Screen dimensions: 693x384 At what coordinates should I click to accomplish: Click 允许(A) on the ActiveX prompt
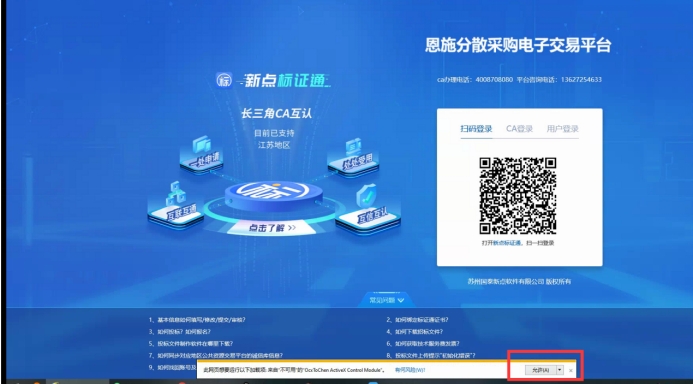click(x=540, y=370)
